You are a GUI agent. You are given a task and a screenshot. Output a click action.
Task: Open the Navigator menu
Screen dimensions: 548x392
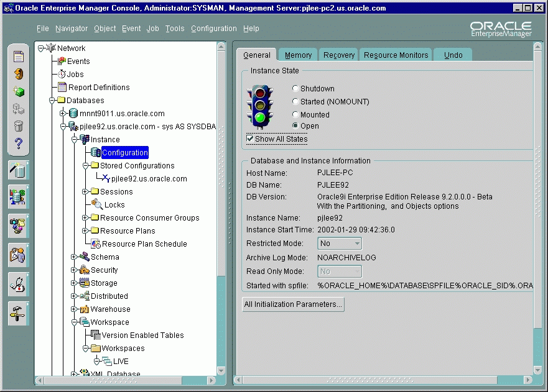coord(71,29)
